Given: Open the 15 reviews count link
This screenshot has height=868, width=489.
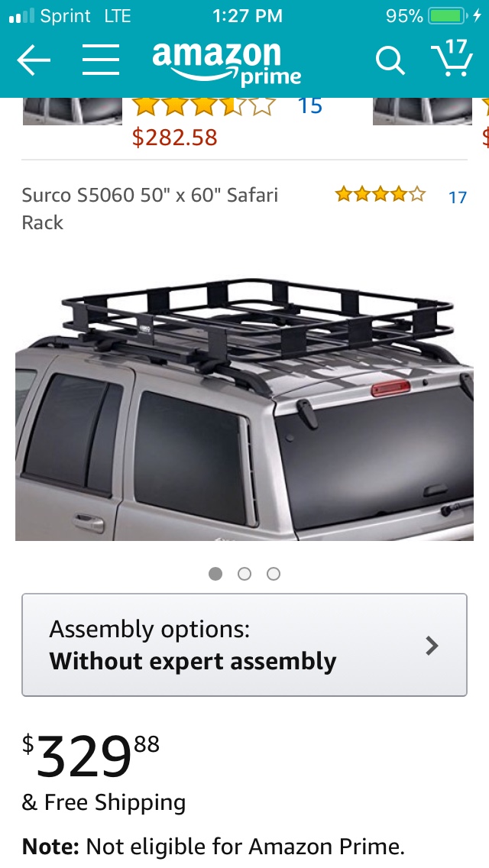Looking at the screenshot, I should click(309, 105).
